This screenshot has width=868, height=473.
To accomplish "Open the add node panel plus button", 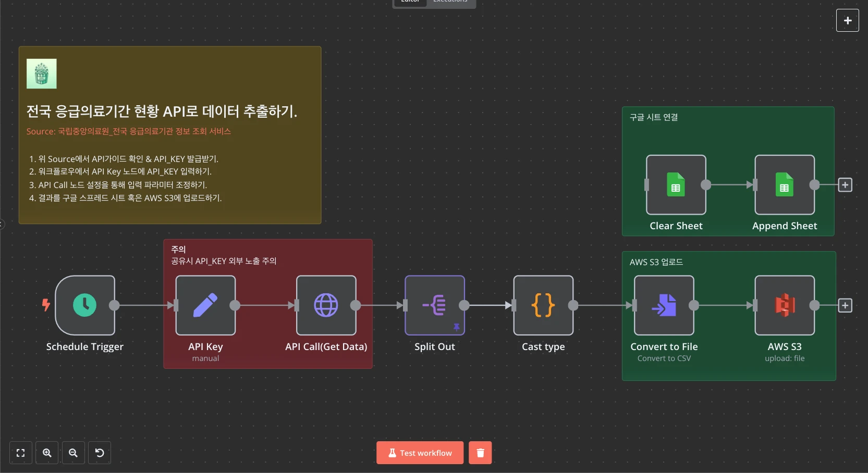I will [x=848, y=20].
